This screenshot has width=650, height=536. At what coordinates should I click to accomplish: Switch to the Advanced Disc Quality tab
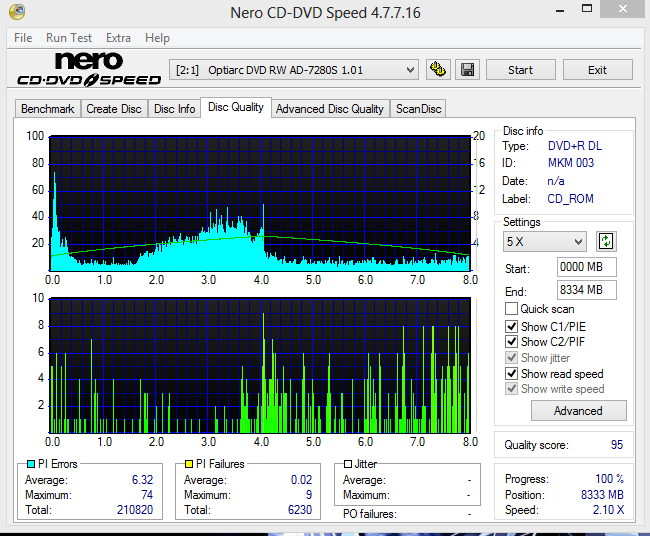coord(330,109)
